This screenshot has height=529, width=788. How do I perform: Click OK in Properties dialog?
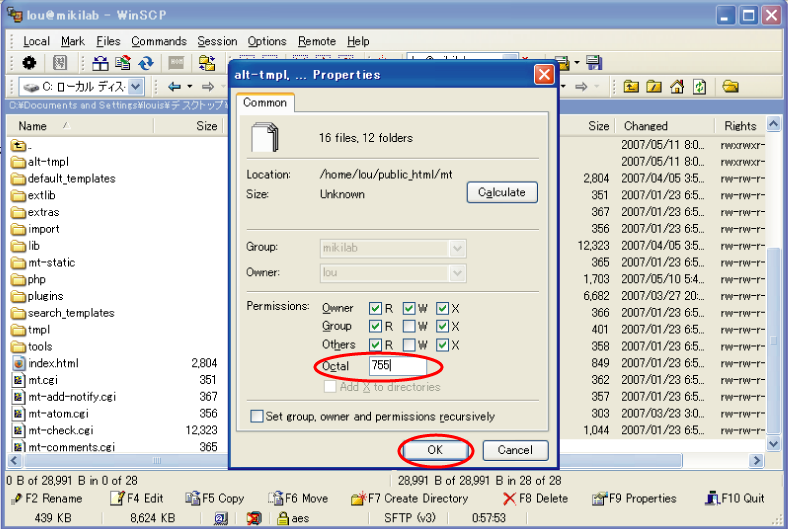[x=435, y=450]
